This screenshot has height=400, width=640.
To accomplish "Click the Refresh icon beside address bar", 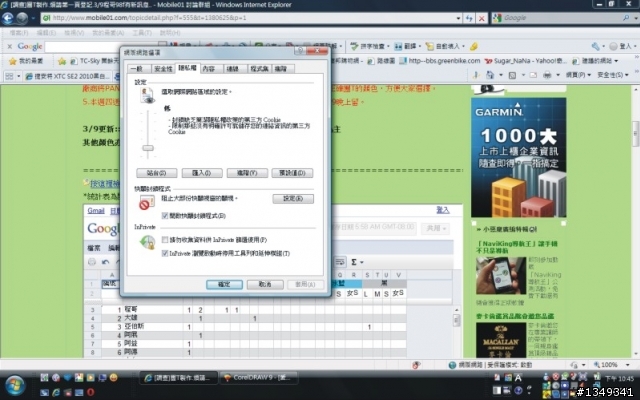I will click(469, 18).
